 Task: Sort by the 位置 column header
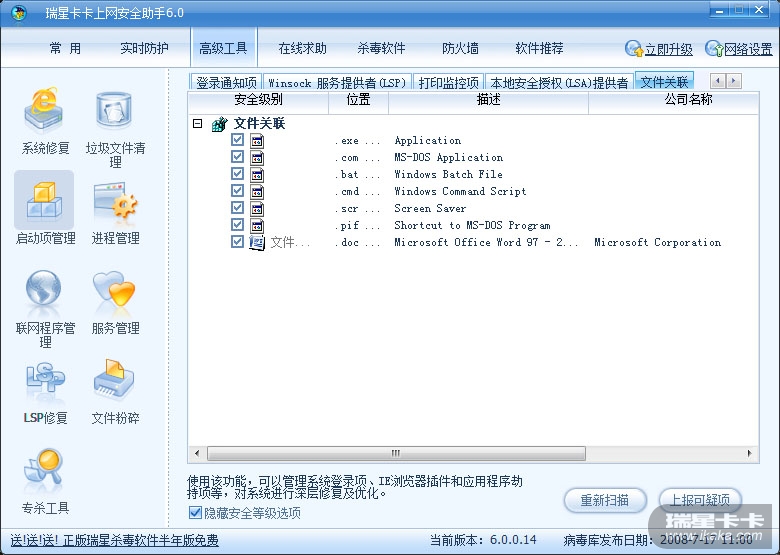pos(359,100)
